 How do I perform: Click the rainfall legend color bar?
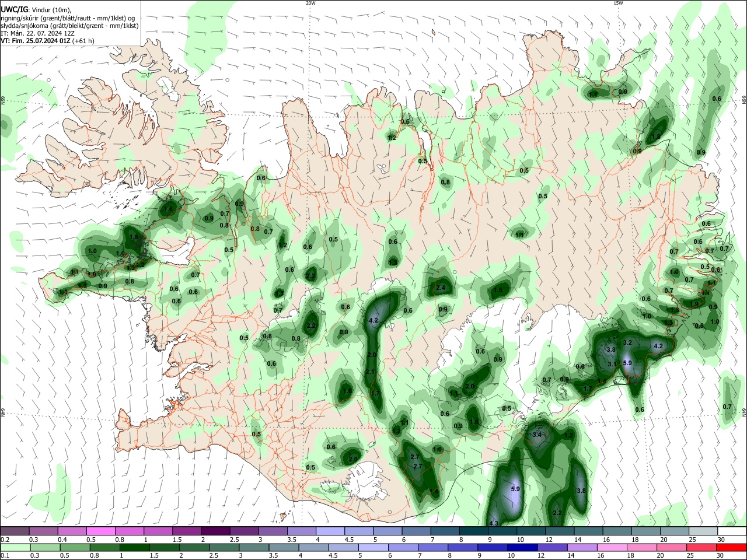[373, 547]
